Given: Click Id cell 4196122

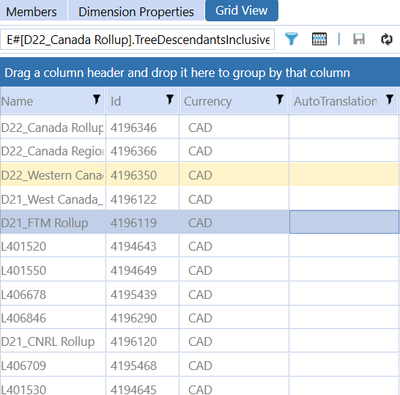Looking at the screenshot, I should point(143,199).
